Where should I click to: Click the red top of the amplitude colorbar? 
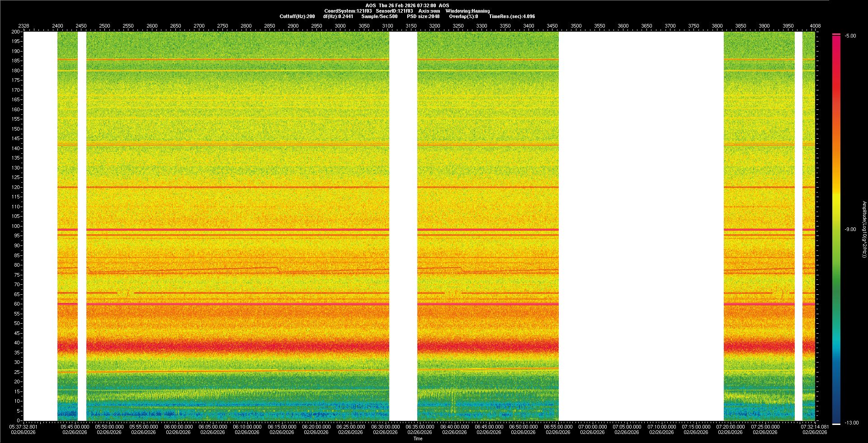coord(836,41)
